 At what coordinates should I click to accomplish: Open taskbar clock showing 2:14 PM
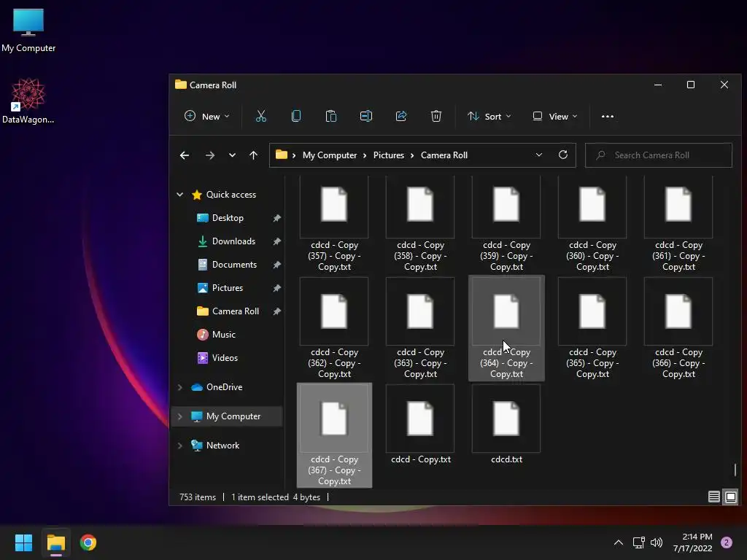tap(693, 542)
